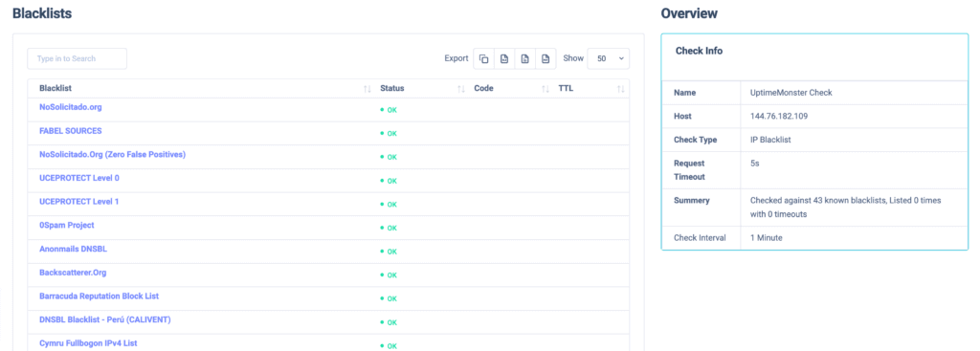Open DNSBL Blacklist - Perú (CALIVENT) link
980x351 pixels.
tap(105, 319)
